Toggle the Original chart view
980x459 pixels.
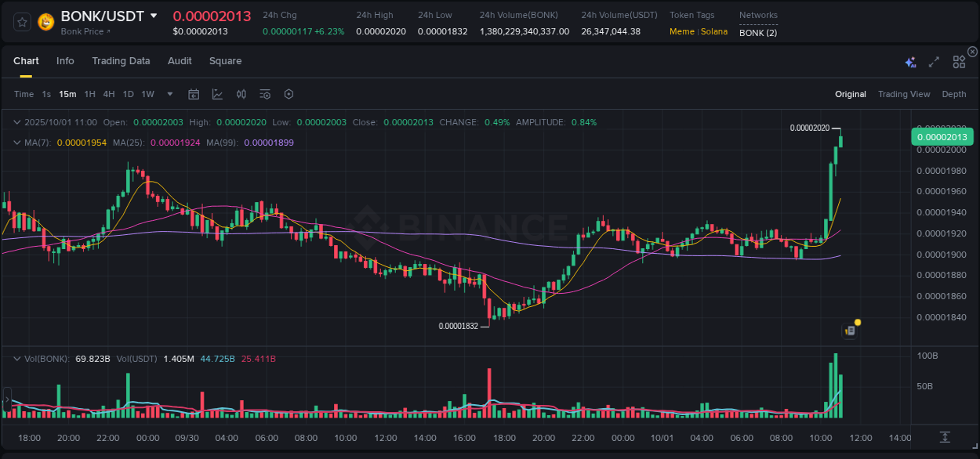click(x=851, y=94)
